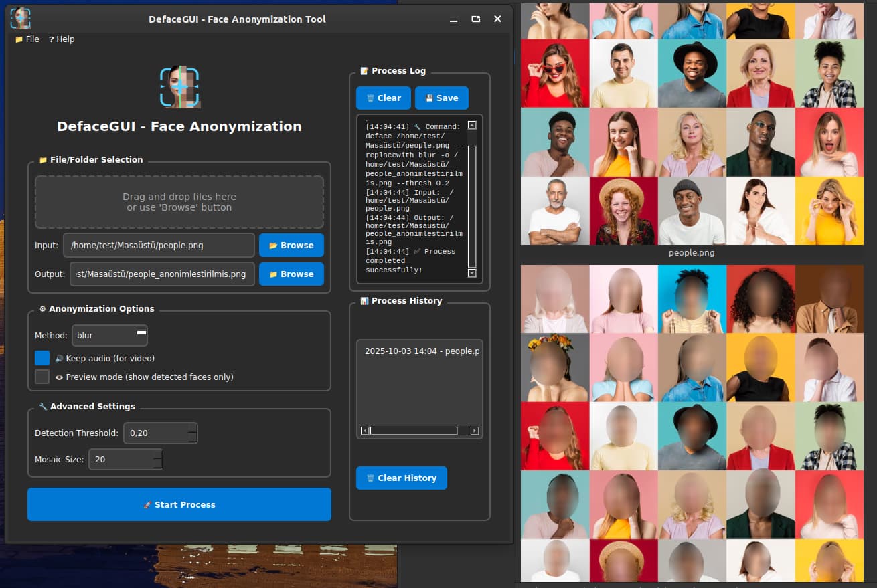
Task: Increase Detection Threshold with the up arrow
Action: (x=193, y=428)
